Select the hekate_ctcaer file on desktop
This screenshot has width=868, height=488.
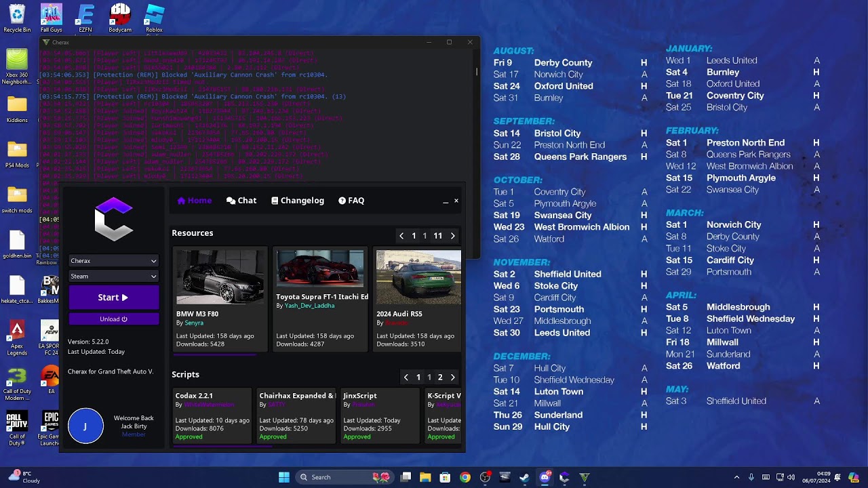pos(17,290)
